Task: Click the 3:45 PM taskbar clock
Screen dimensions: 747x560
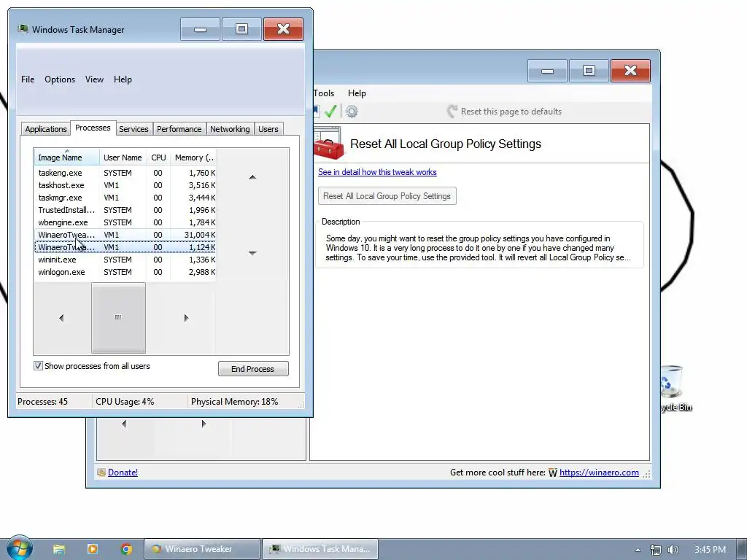Action: pyautogui.click(x=710, y=550)
